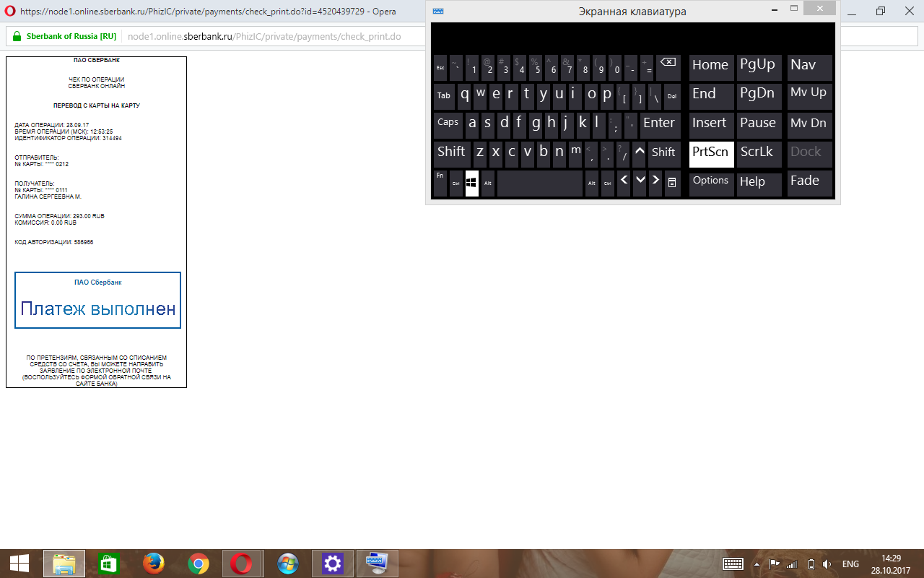Viewport: 924px width, 578px height.
Task: Click the Opera logo in the browser title bar
Action: point(10,11)
